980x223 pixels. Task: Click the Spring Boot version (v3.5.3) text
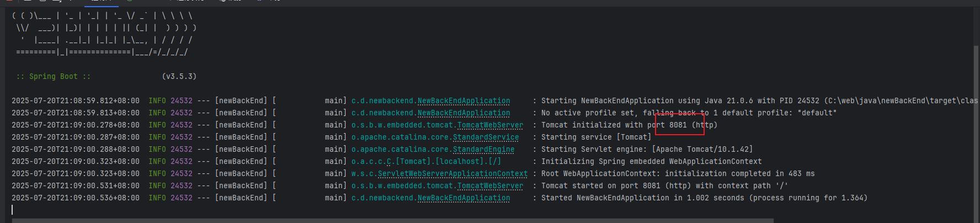179,77
